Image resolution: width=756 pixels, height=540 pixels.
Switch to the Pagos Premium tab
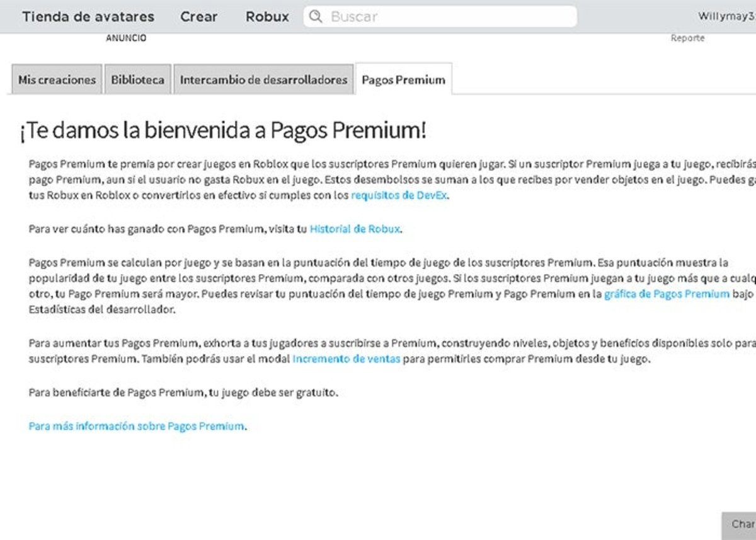403,79
